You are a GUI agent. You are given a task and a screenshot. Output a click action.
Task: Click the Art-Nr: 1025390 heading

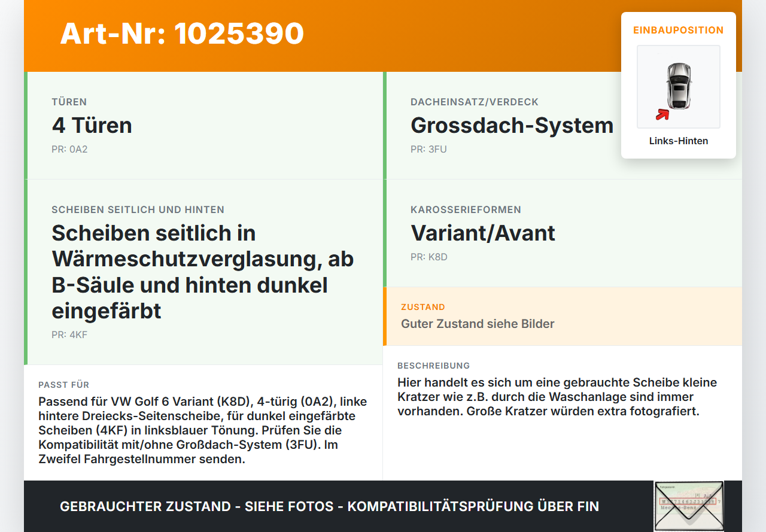(182, 34)
